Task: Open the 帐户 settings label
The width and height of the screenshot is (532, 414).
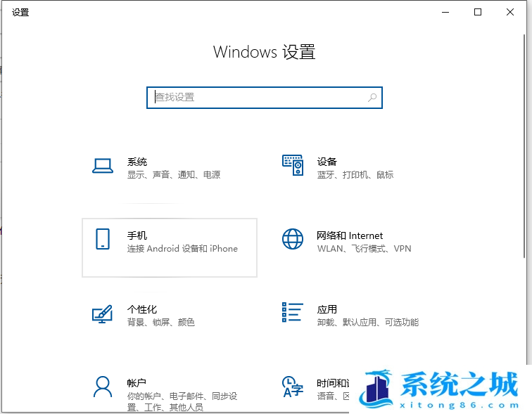Action: (x=137, y=383)
